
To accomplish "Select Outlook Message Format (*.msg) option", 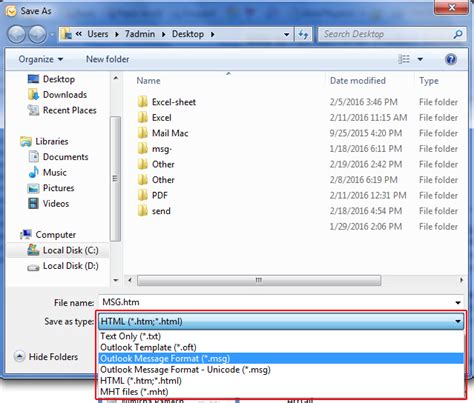I will pos(281,358).
